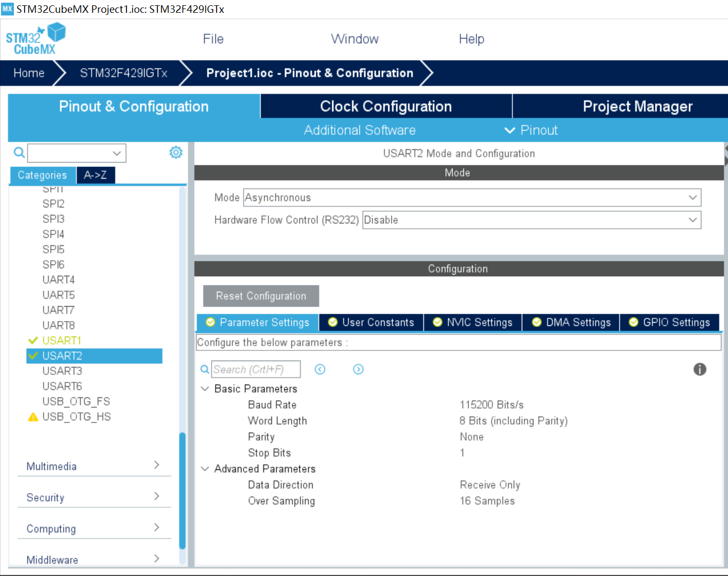This screenshot has width=728, height=576.
Task: Select the Parameter Settings tab
Action: click(258, 322)
